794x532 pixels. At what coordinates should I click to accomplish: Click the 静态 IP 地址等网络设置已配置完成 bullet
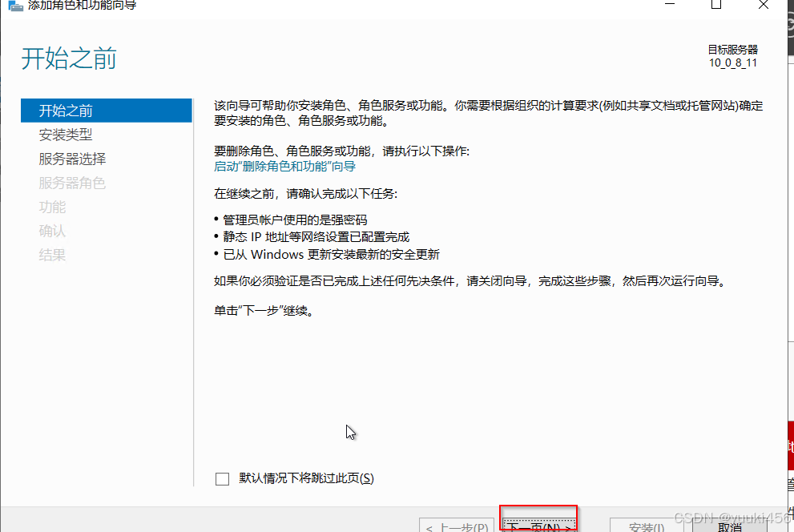(316, 237)
